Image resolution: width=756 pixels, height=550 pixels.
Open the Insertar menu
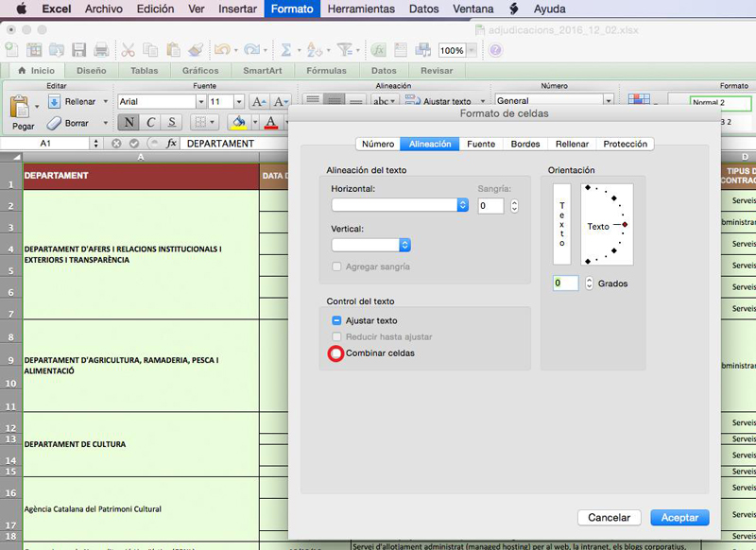click(237, 9)
